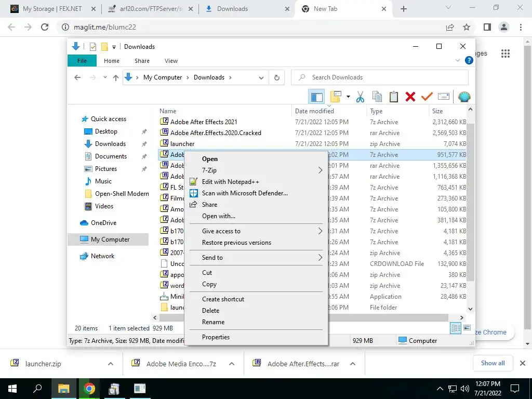Image resolution: width=532 pixels, height=399 pixels.
Task: Click the Paste clipboard toolbar icon
Action: pos(394,97)
